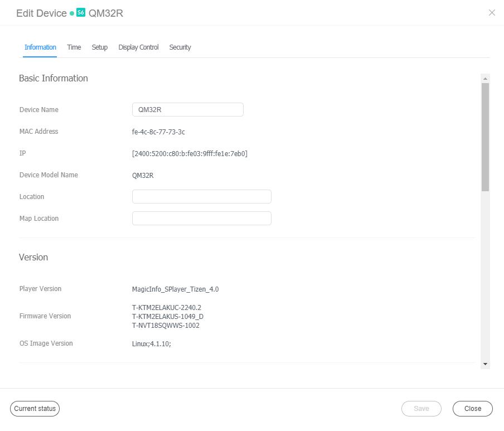Image resolution: width=504 pixels, height=431 pixels.
Task: Click the S6 device type badge
Action: (80, 11)
